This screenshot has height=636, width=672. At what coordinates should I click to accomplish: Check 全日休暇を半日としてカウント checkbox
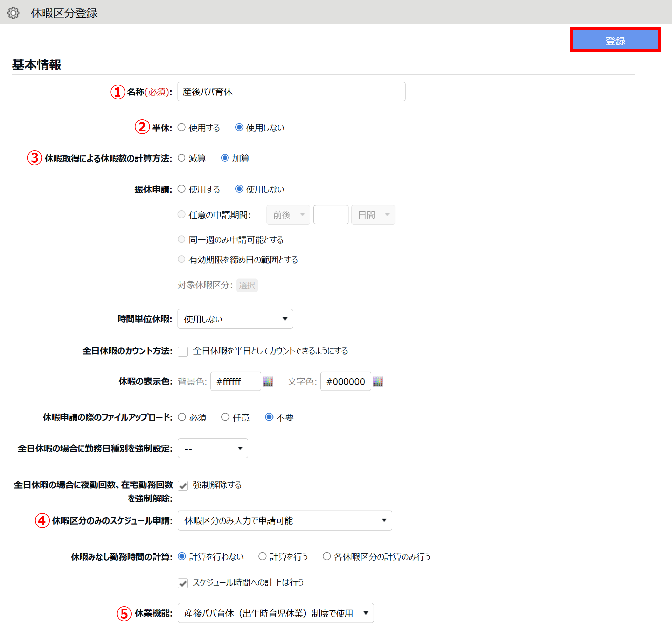pyautogui.click(x=183, y=351)
